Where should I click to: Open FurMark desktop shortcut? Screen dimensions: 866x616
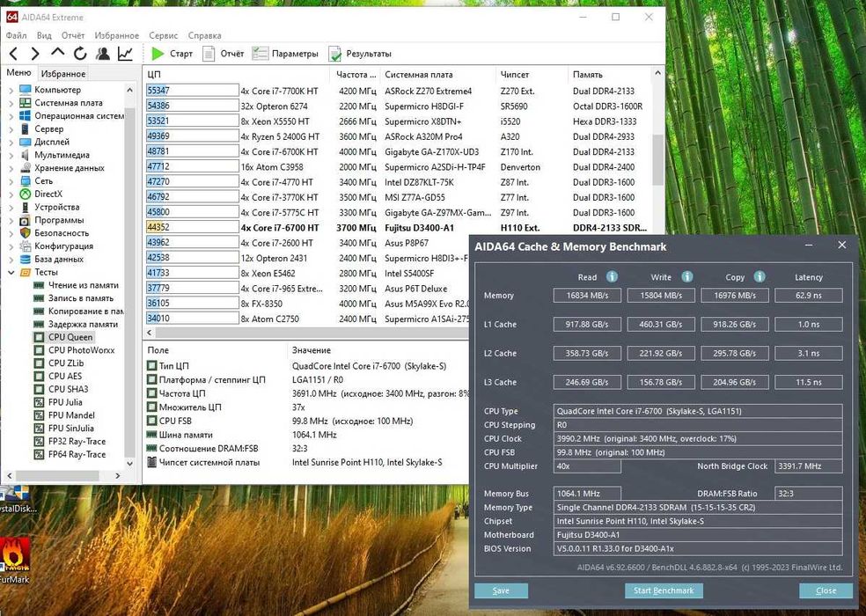point(15,559)
